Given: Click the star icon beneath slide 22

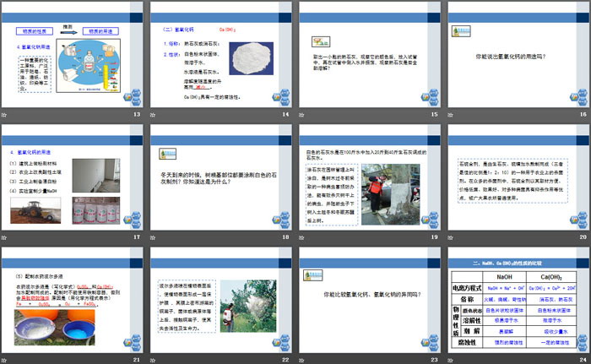Looking at the screenshot, I should [x=155, y=359].
